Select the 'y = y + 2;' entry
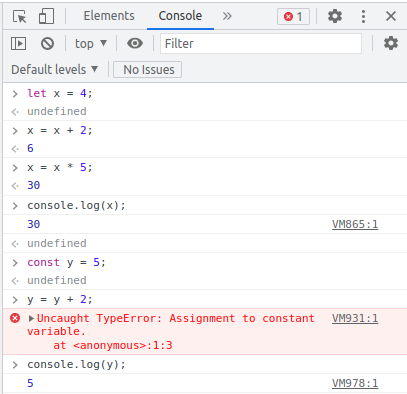The height and width of the screenshot is (394, 407). click(x=60, y=299)
